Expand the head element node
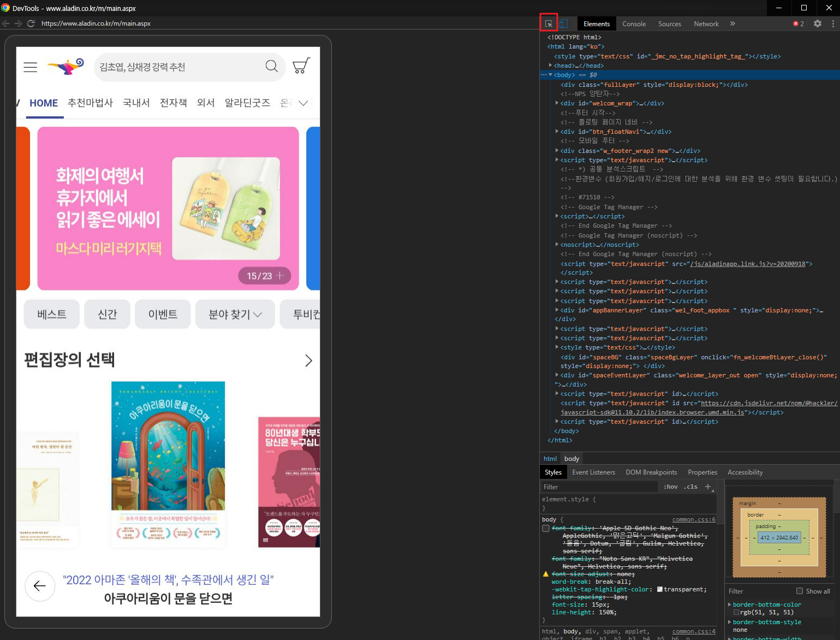This screenshot has width=840, height=640. (x=551, y=66)
